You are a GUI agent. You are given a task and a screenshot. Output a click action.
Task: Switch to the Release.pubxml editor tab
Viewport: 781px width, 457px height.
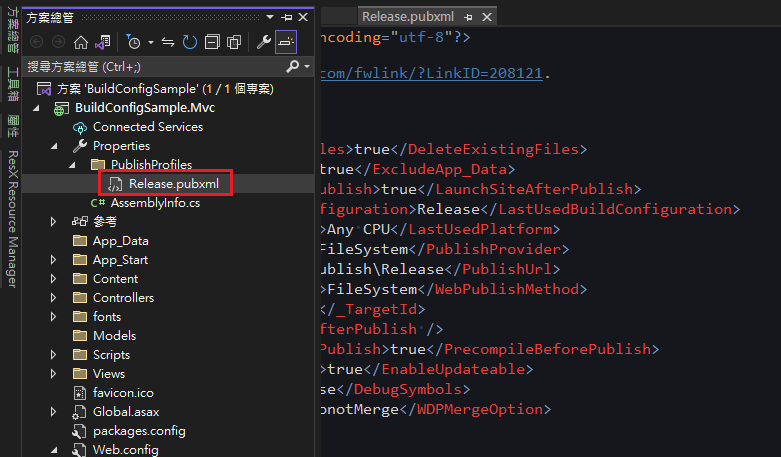[408, 17]
